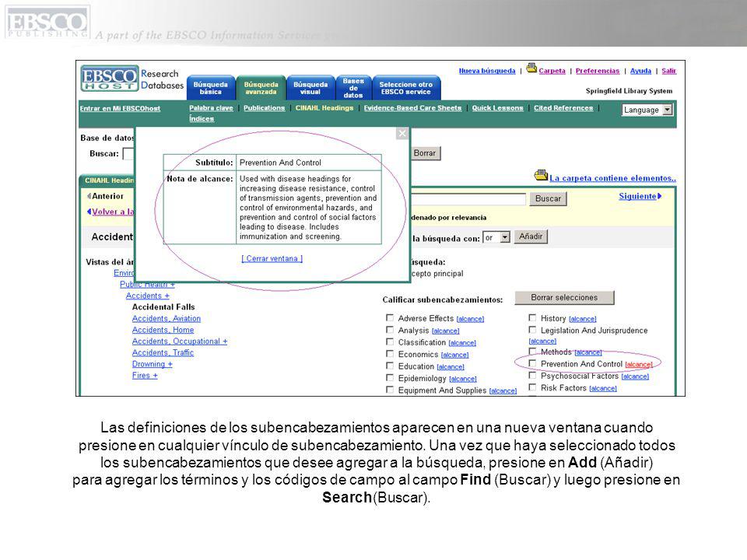The height and width of the screenshot is (560, 747).
Task: Check the Adverse Effects subheading
Action: coord(390,317)
